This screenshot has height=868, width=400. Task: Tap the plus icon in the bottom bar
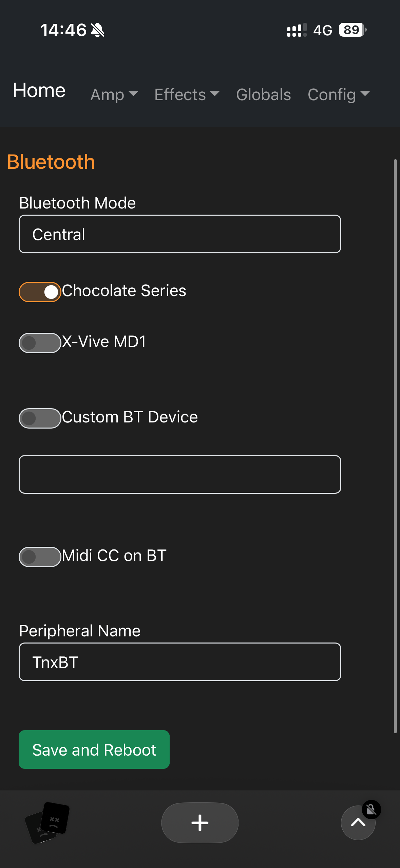pos(199,822)
